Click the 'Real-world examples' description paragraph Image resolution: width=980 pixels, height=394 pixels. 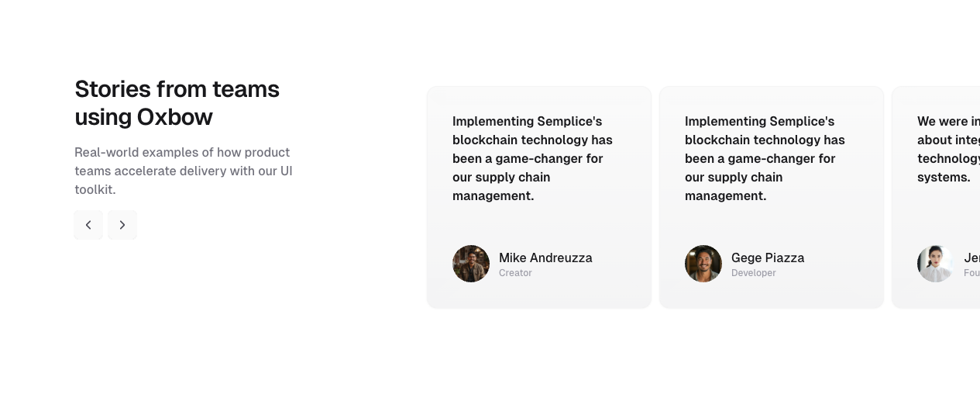point(183,171)
